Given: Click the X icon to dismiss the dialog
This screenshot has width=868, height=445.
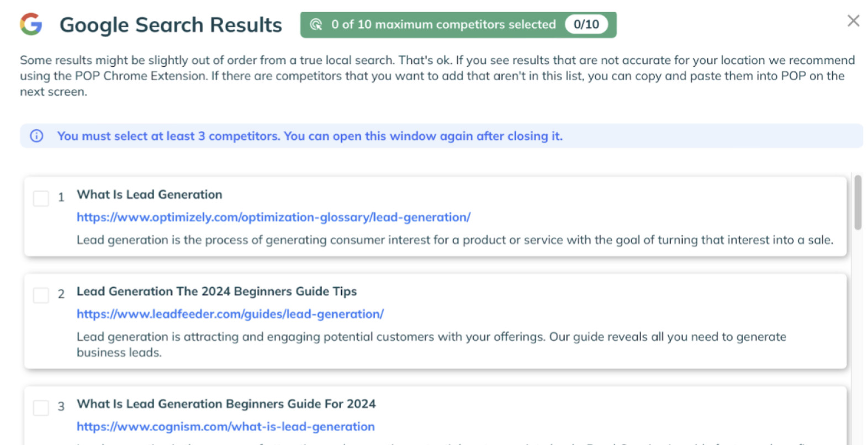Looking at the screenshot, I should (853, 20).
